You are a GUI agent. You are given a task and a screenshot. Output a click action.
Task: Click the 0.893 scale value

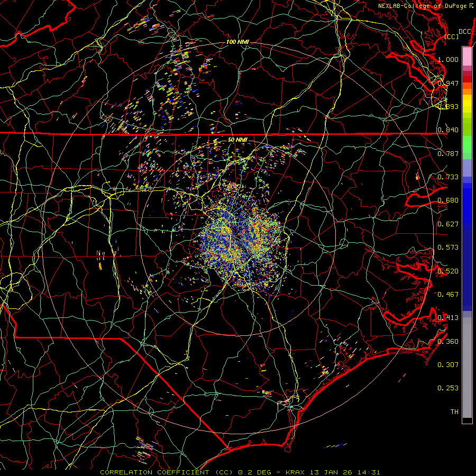point(448,106)
